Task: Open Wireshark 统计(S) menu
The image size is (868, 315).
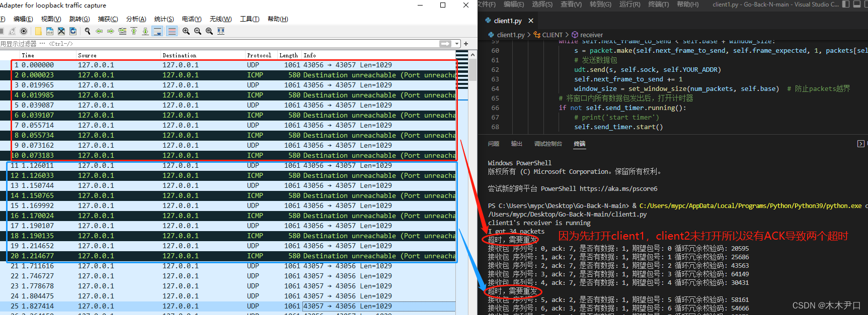Action: (x=164, y=19)
